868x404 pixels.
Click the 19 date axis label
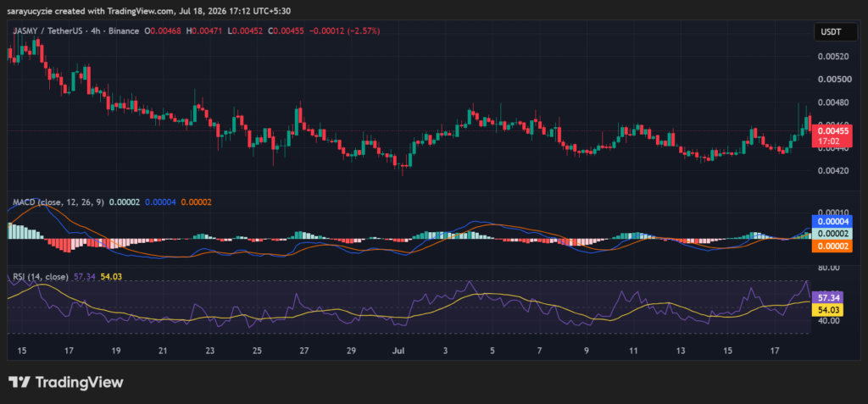(x=115, y=351)
